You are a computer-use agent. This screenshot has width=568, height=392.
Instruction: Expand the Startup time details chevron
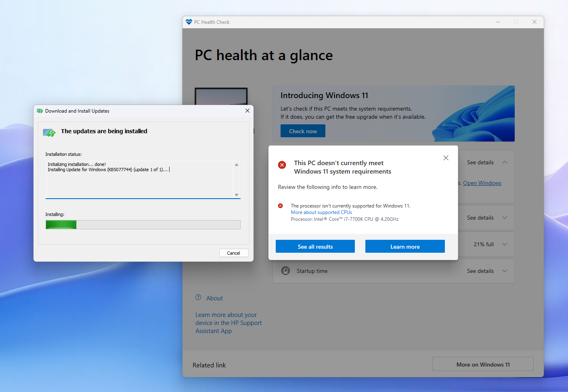tap(505, 271)
